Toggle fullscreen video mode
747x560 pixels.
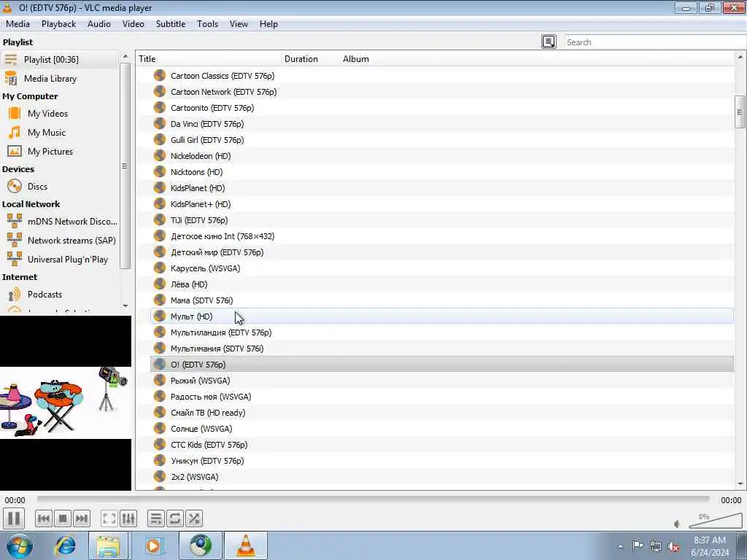(109, 518)
